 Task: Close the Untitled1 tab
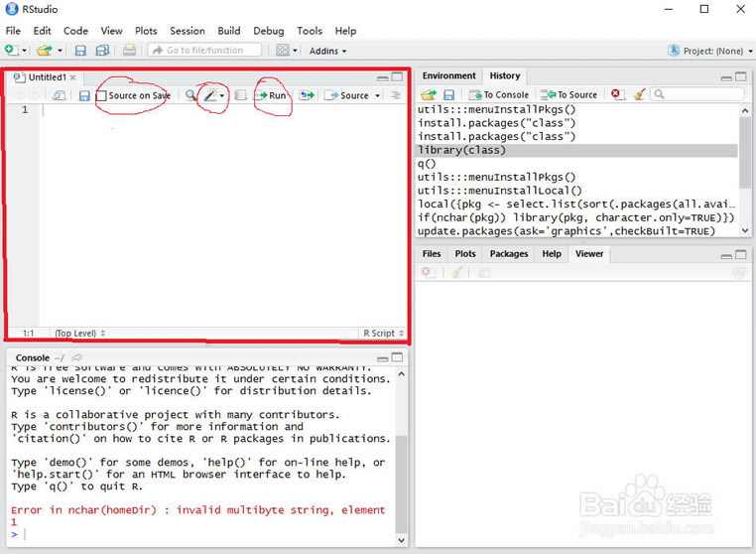coord(72,77)
